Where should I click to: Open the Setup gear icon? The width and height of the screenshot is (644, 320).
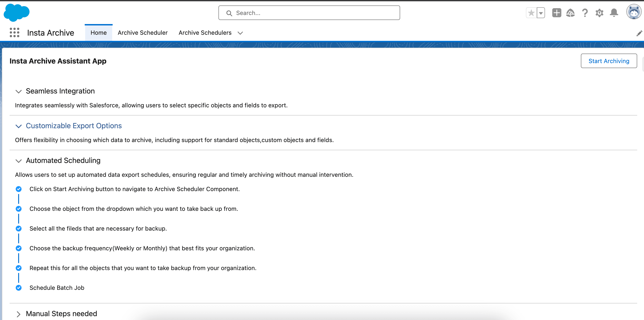click(x=599, y=13)
